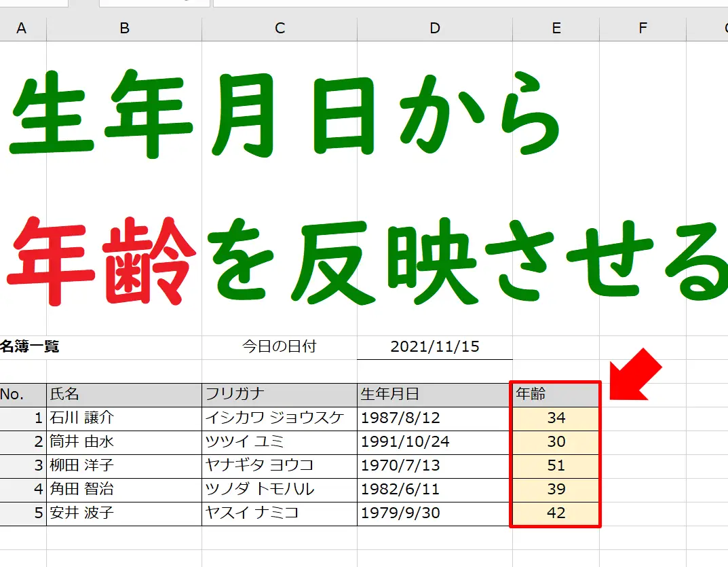This screenshot has width=728, height=567.
Task: Click name cell 安井 波子
Action: click(x=124, y=513)
